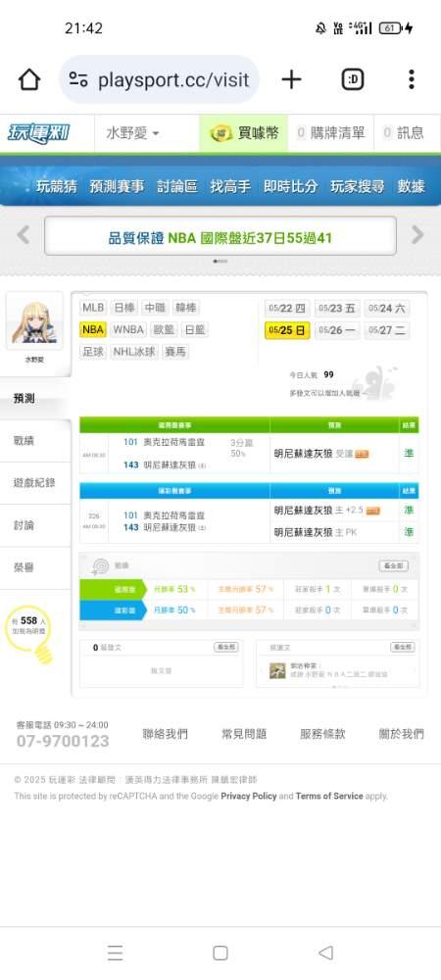
Task: Click the Privacy Policy link
Action: coord(249,796)
